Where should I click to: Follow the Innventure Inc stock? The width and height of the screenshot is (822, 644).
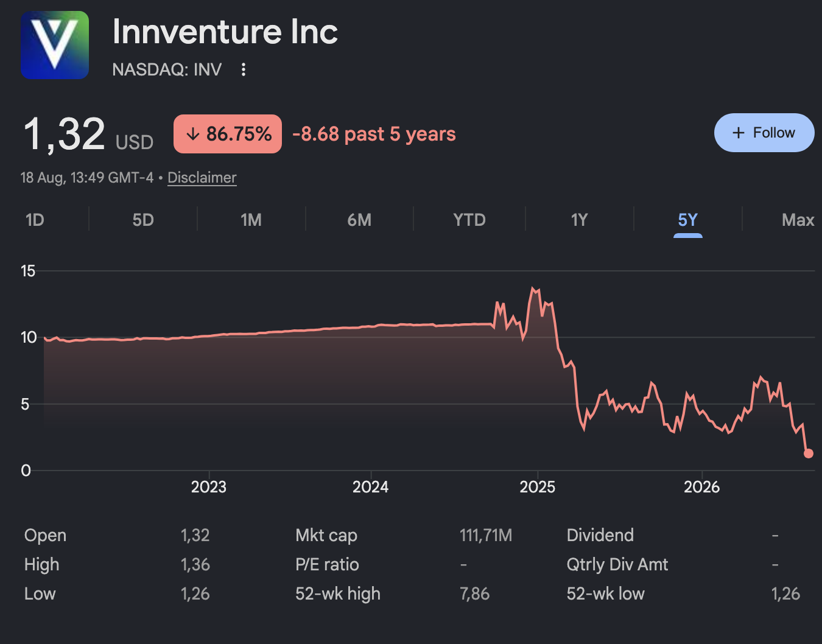point(764,133)
